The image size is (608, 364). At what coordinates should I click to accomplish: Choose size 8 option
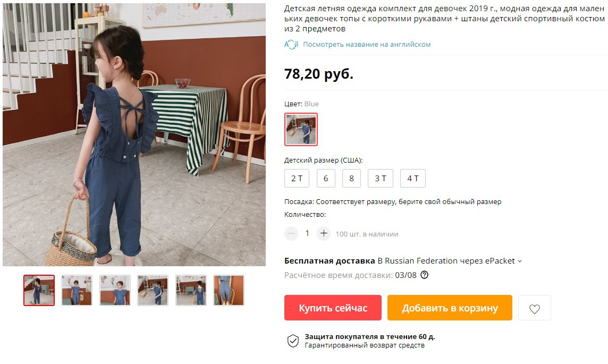pos(351,179)
